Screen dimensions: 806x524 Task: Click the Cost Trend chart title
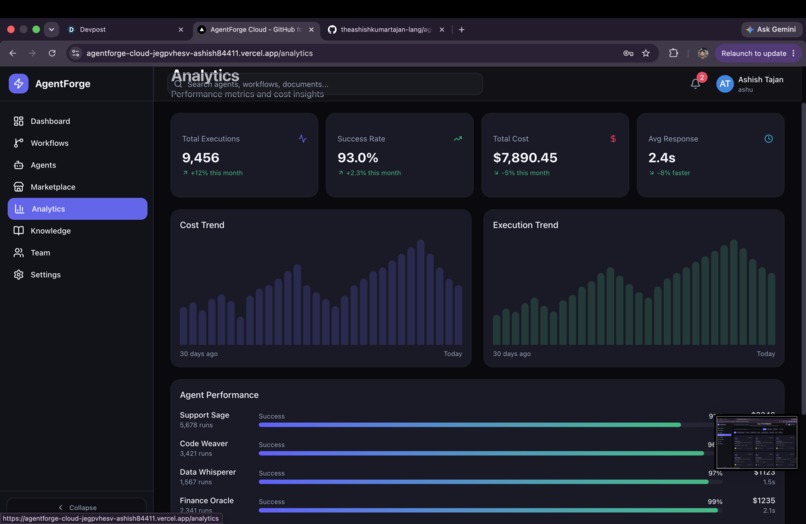tap(202, 225)
